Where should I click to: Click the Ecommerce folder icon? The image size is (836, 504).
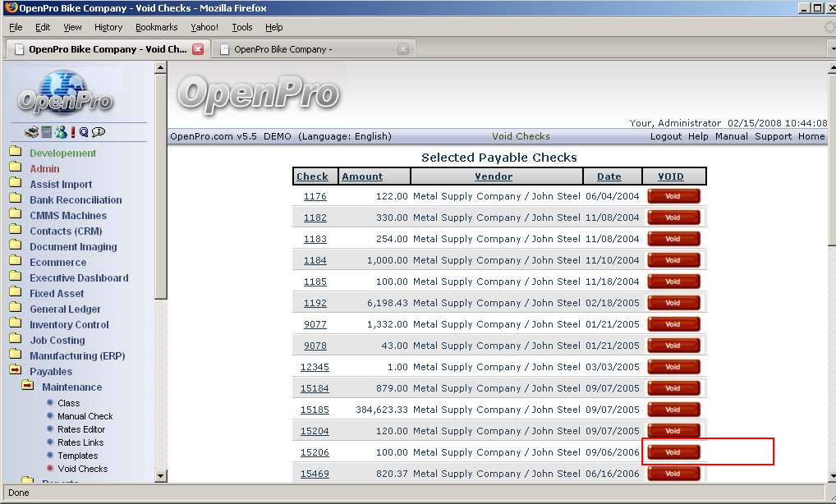tap(15, 263)
